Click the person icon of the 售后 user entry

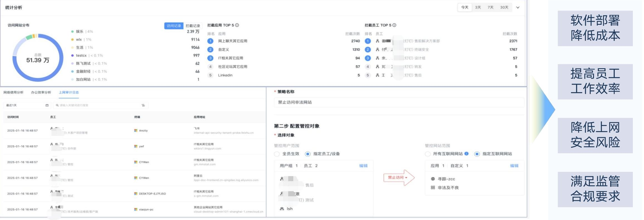282,179
